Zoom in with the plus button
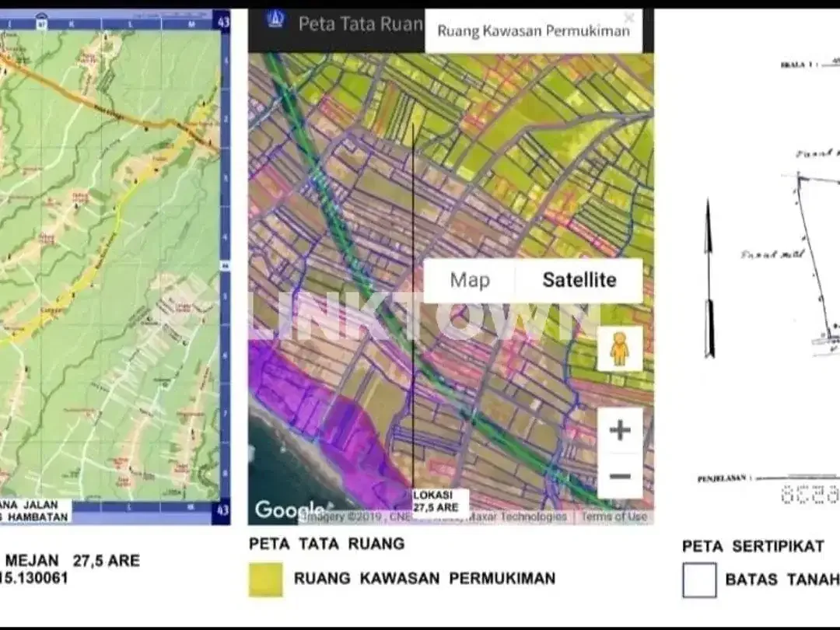This screenshot has width=840, height=630. [x=620, y=430]
